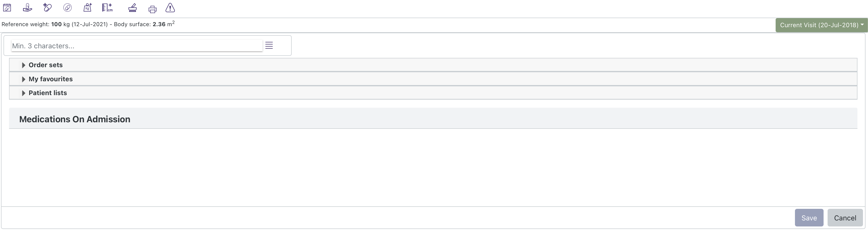The width and height of the screenshot is (868, 234).
Task: Click the reference weight 100 kg text
Action: (x=56, y=24)
